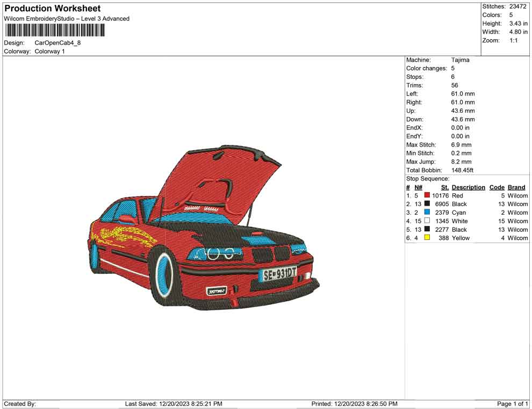Click the Zoom value 1:1

(513, 40)
